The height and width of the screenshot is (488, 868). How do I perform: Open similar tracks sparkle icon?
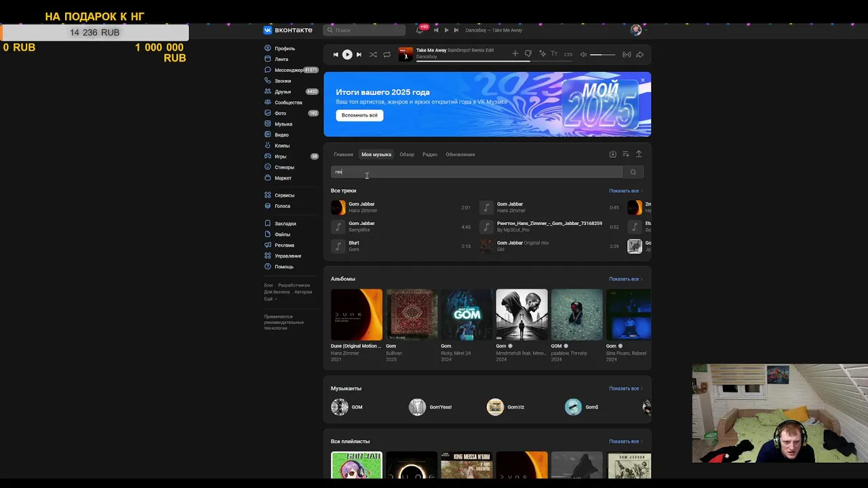542,54
